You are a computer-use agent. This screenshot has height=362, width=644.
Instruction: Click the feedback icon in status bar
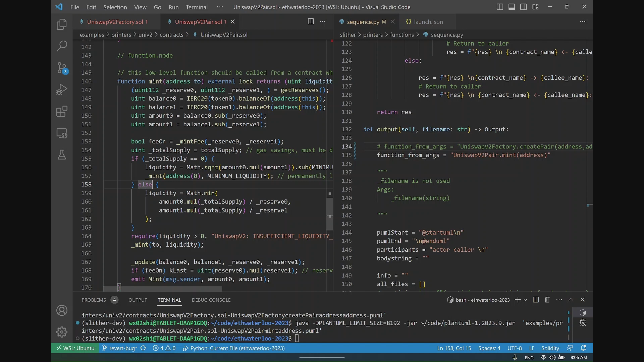click(x=570, y=348)
